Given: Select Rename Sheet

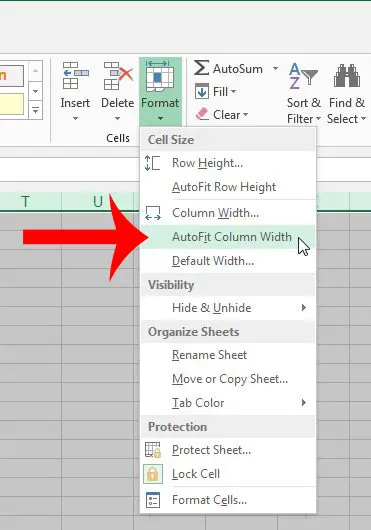Looking at the screenshot, I should [x=228, y=355].
